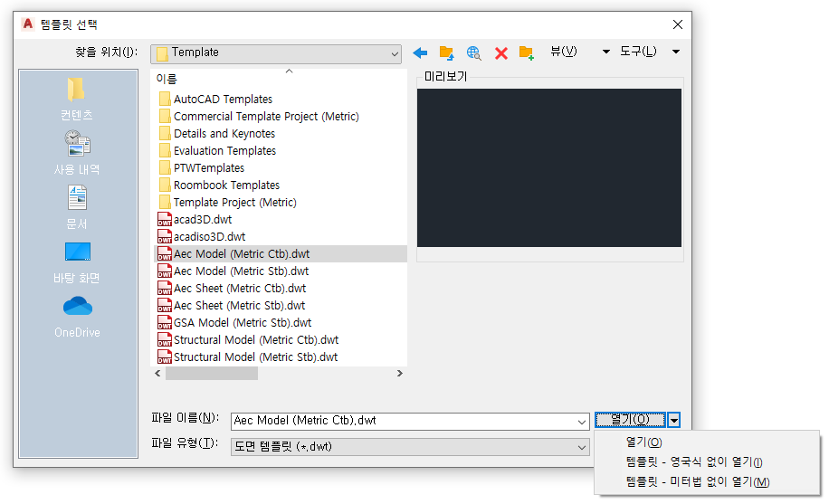Select Aec Sheet (Metric Ctb).dwt file
The height and width of the screenshot is (504, 829).
click(232, 289)
